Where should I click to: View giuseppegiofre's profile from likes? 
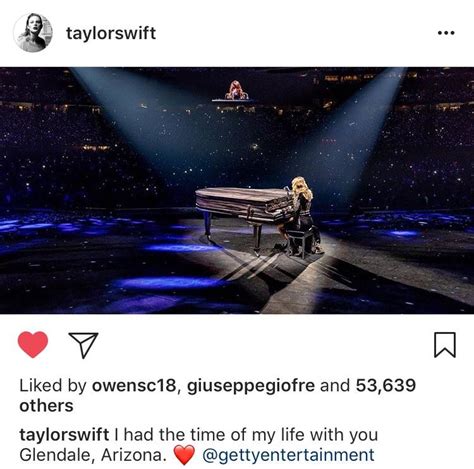coord(251,386)
